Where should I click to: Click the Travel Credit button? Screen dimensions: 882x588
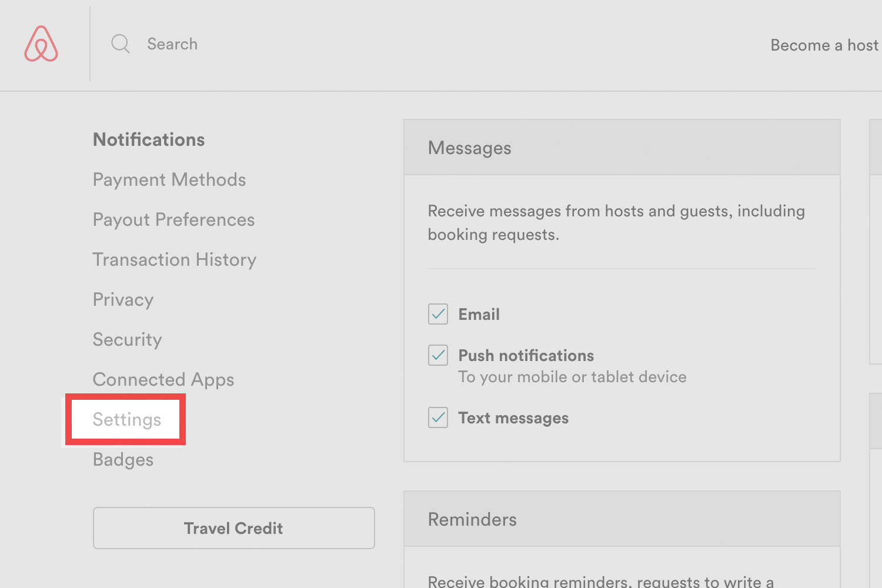coord(233,527)
